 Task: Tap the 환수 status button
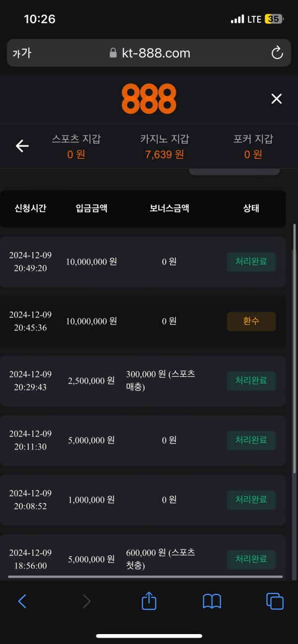click(x=251, y=321)
